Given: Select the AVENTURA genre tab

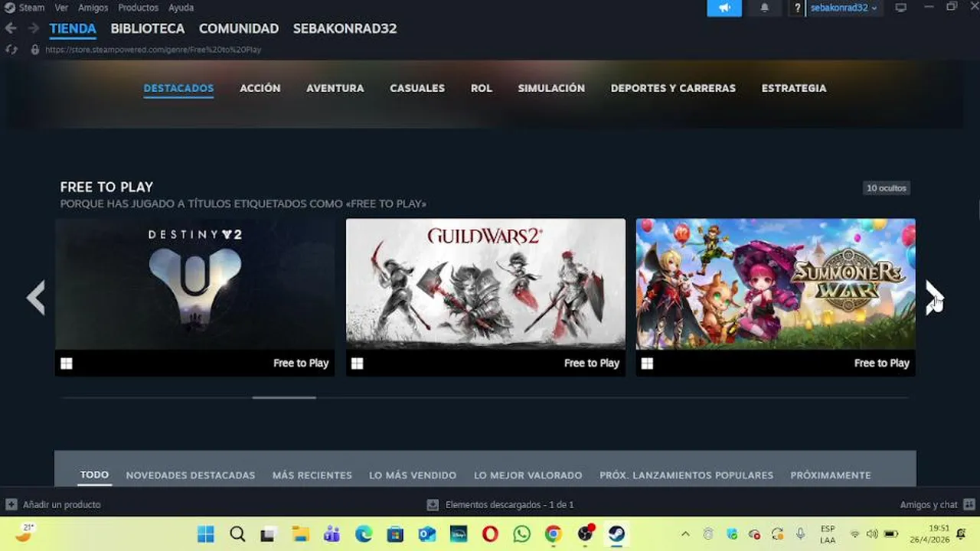Looking at the screenshot, I should coord(335,88).
